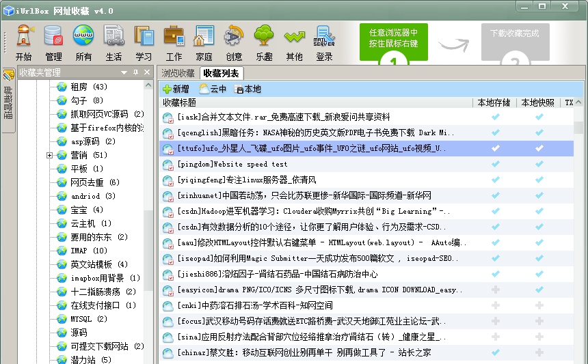Screen dimensions: 588x364
Task: Click the 云主机 folder globe icon
Action: pos(62,223)
